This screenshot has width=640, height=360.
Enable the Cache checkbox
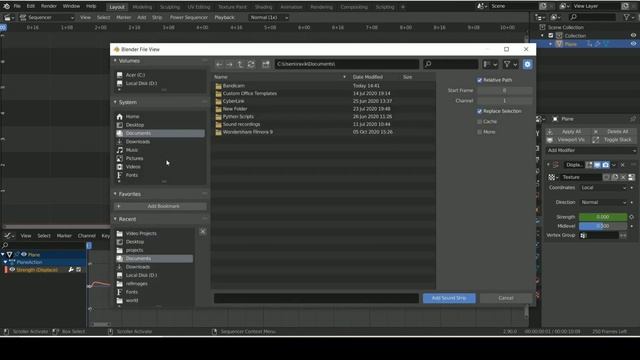[x=480, y=122]
